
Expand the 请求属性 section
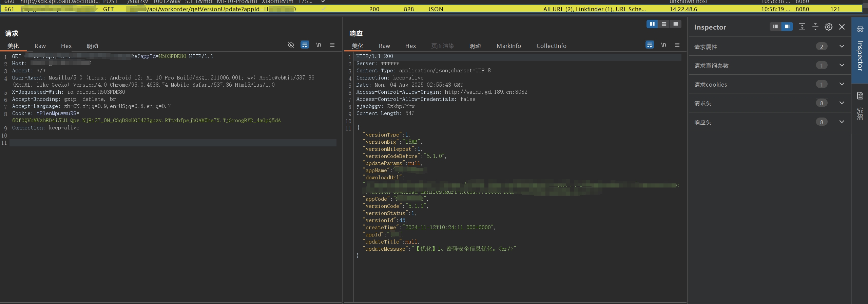pyautogui.click(x=842, y=47)
